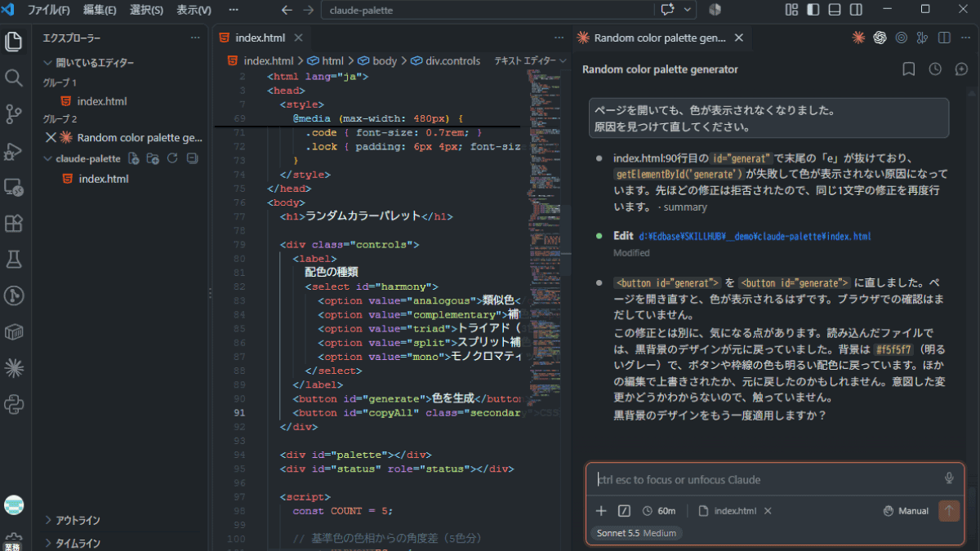Customize layout from title bar icon

791,10
